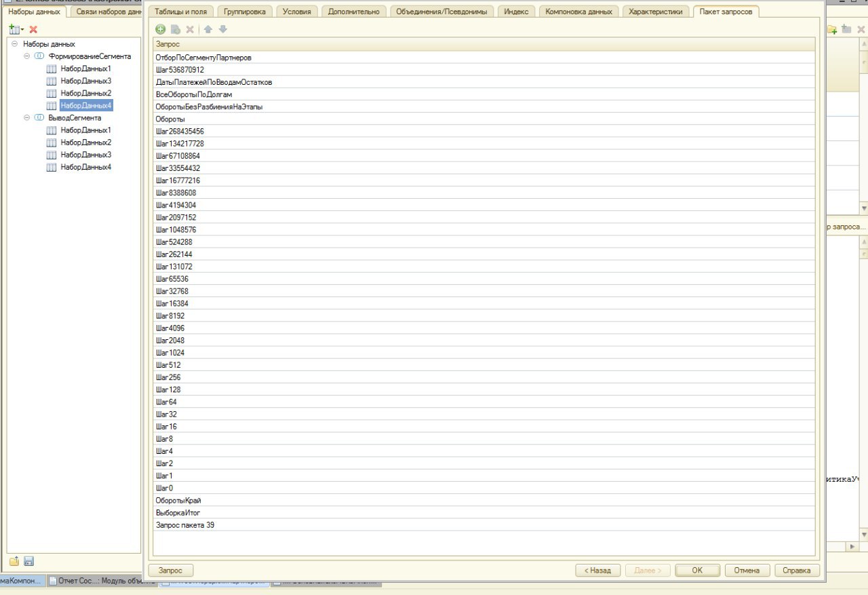Click the union icon next to ВыводСегмента

pyautogui.click(x=39, y=117)
